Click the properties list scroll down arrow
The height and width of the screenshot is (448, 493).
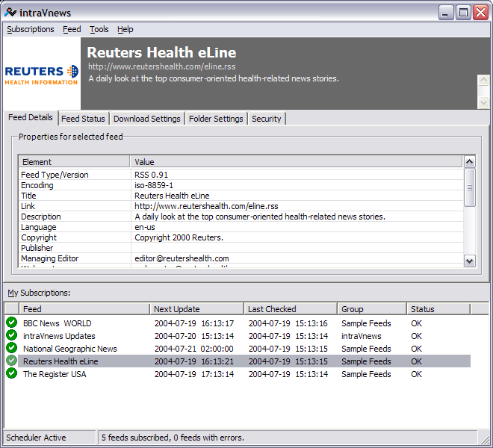pos(469,261)
